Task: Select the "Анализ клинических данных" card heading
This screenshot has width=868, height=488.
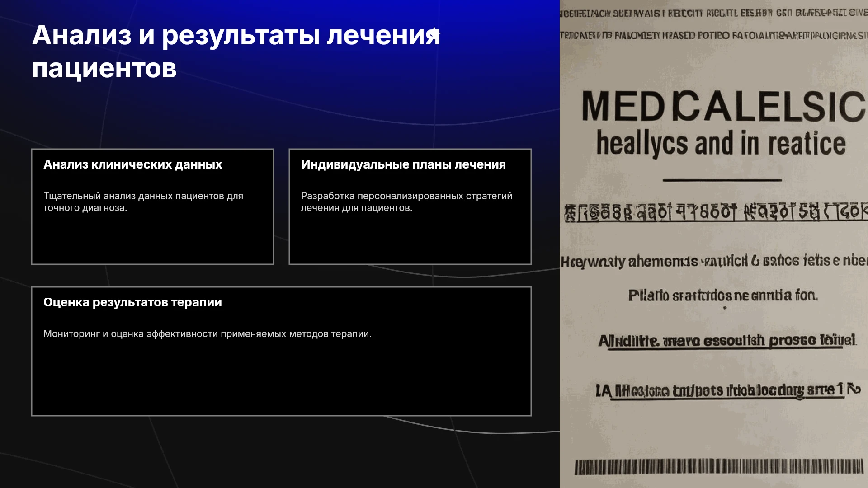Action: [132, 164]
